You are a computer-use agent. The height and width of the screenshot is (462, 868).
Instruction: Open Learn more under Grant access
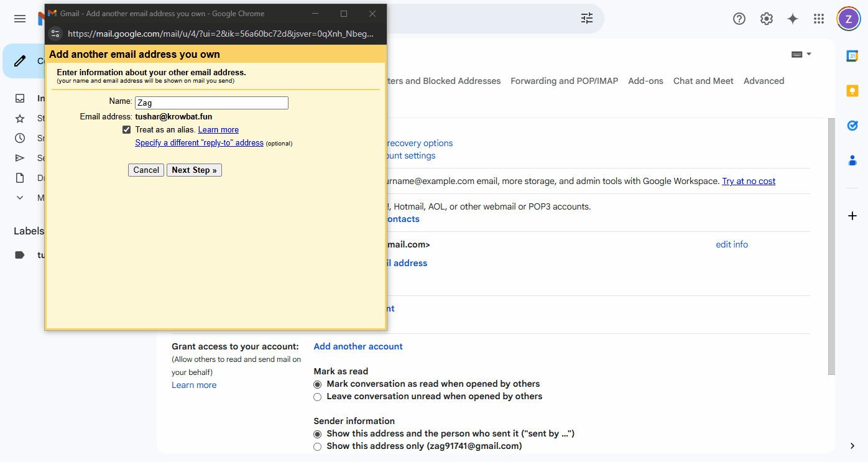point(194,385)
